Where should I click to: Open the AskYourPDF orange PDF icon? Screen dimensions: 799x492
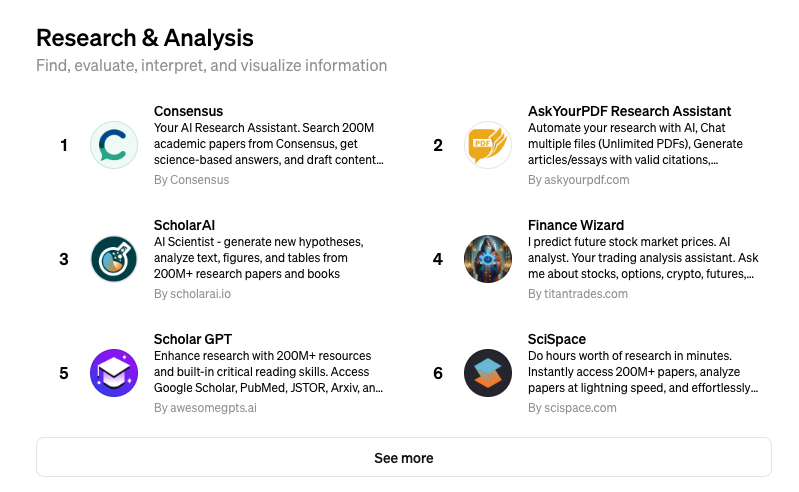coord(488,145)
